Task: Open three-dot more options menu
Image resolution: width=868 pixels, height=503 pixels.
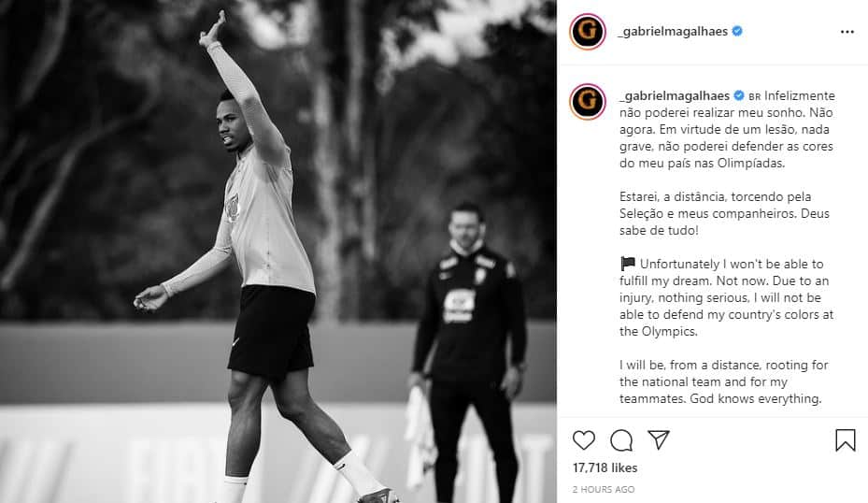Action: [847, 32]
